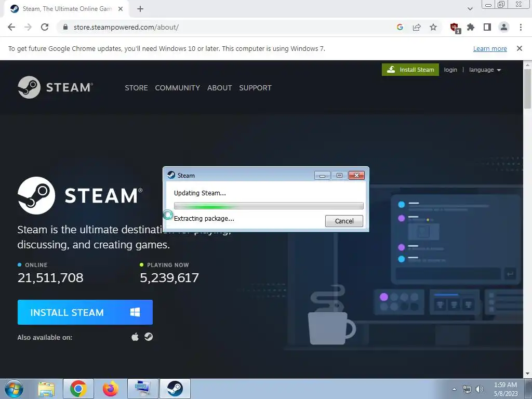Click the scrollbar down arrow

[528, 374]
